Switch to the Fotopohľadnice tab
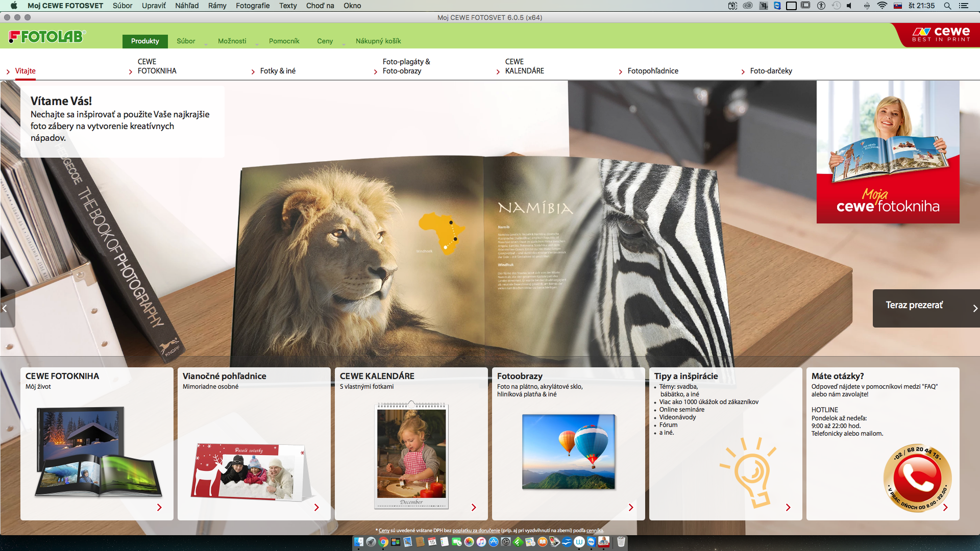 [x=652, y=71]
